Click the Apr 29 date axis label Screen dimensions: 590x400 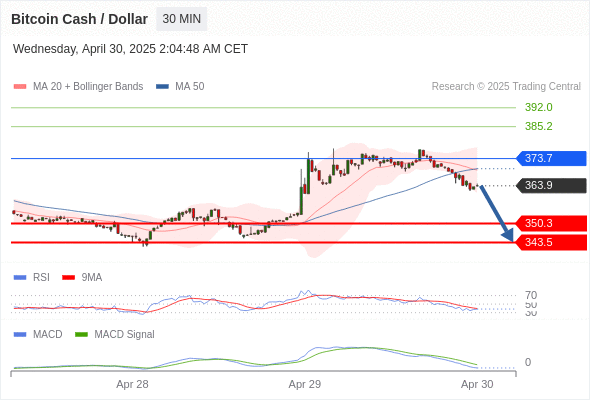[x=304, y=384]
